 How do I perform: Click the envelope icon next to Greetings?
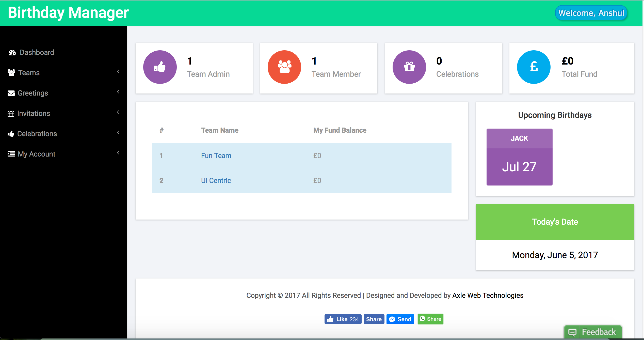point(11,93)
